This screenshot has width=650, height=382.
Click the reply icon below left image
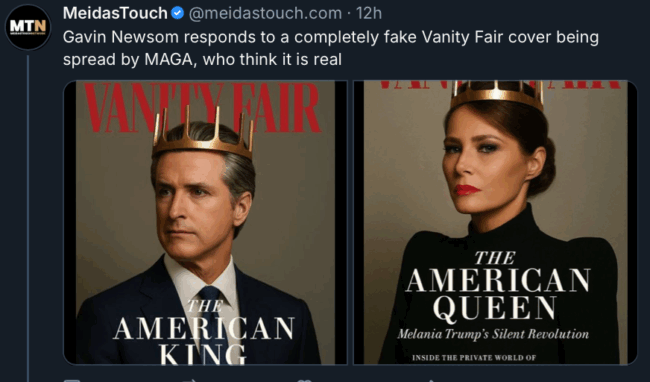pyautogui.click(x=71, y=380)
